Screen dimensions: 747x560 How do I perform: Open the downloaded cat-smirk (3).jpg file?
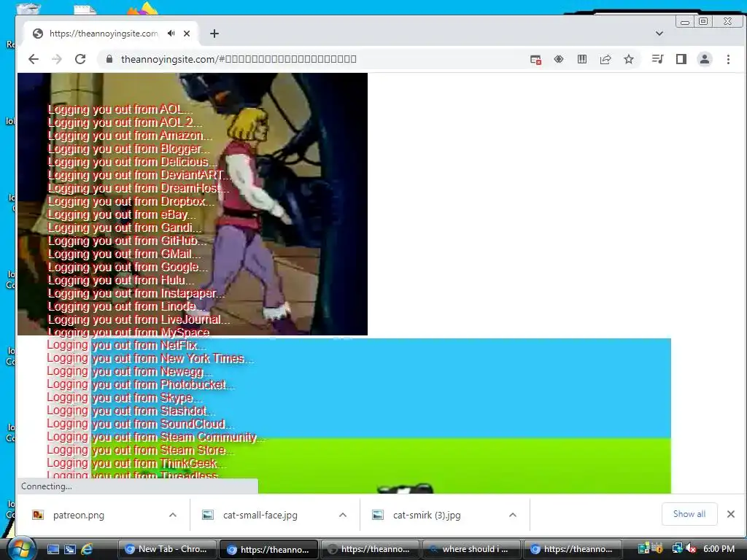click(427, 515)
